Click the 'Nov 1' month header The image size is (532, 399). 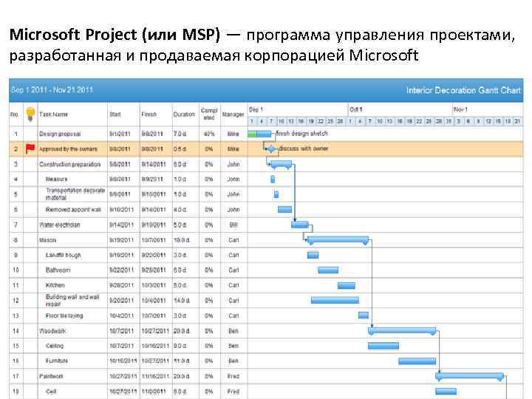tap(461, 109)
